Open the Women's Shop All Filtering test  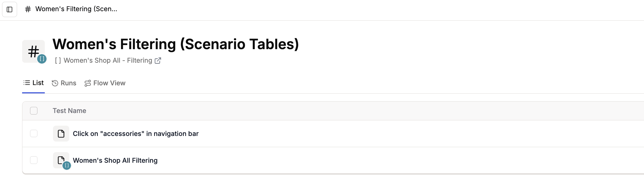click(x=115, y=160)
